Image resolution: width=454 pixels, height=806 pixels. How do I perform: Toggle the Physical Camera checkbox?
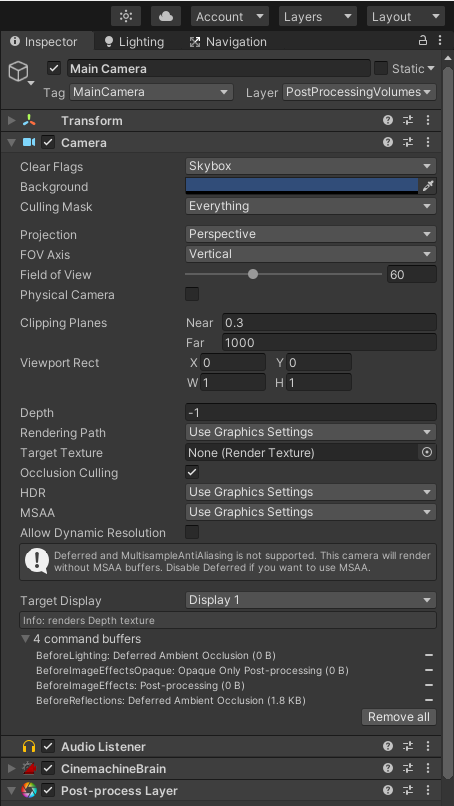192,295
